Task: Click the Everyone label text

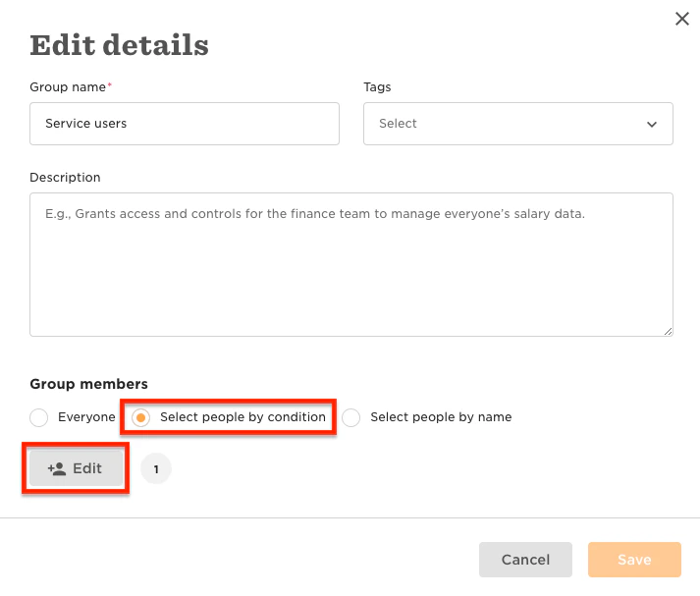Action: tap(86, 417)
